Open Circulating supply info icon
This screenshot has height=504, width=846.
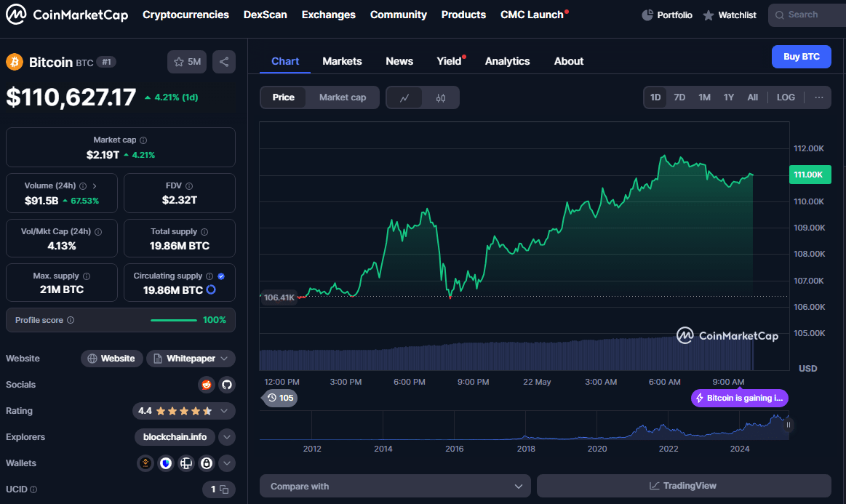tap(209, 276)
